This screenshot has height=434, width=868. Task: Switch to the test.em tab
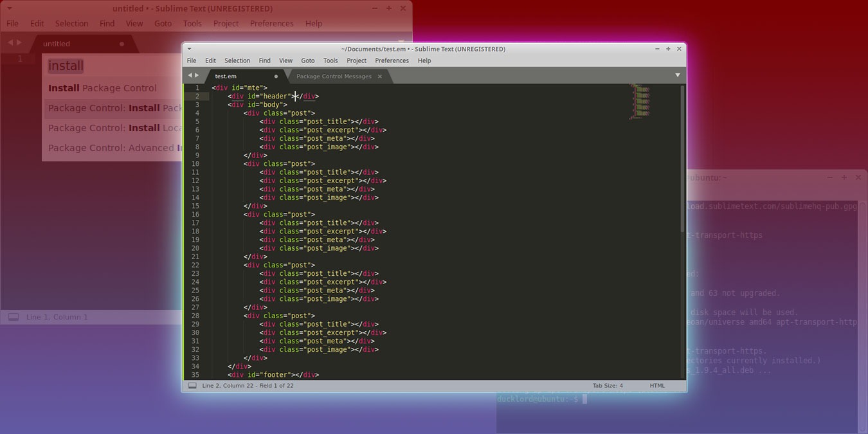point(226,76)
